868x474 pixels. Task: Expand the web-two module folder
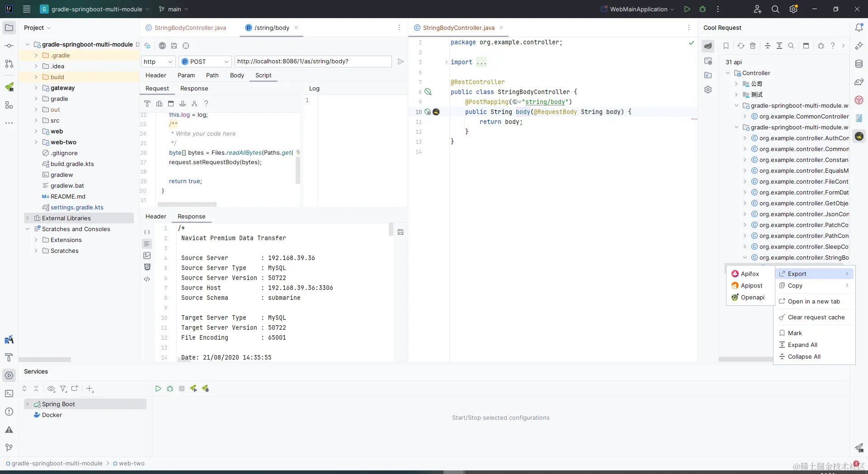coord(36,142)
